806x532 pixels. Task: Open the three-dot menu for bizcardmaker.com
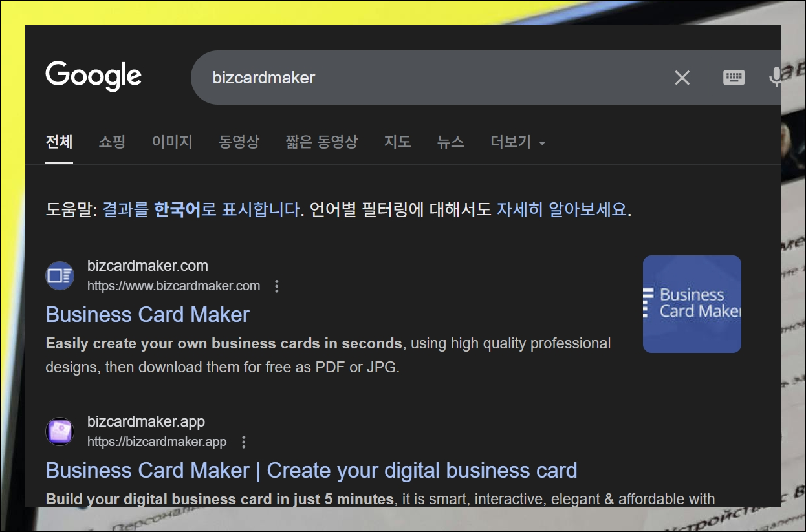[x=277, y=286]
